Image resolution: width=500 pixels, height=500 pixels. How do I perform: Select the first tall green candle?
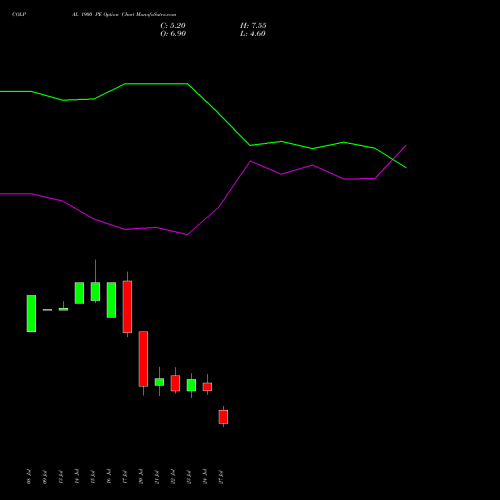(x=31, y=313)
